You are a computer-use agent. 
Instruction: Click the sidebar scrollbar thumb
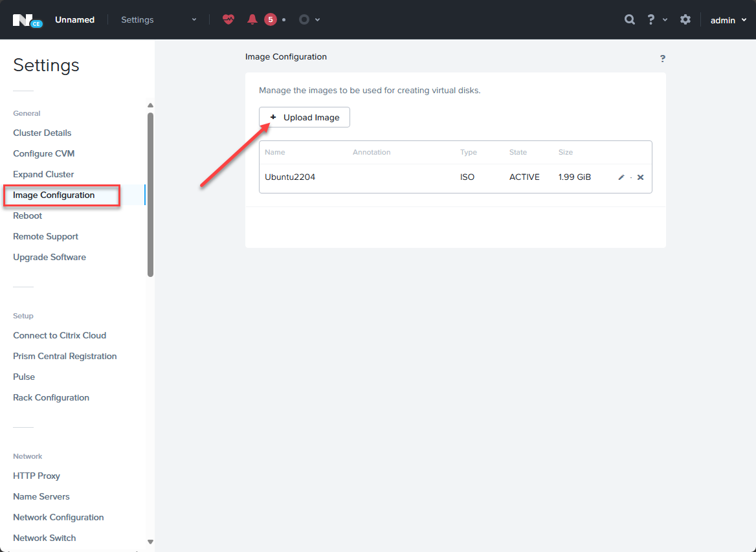tap(150, 195)
